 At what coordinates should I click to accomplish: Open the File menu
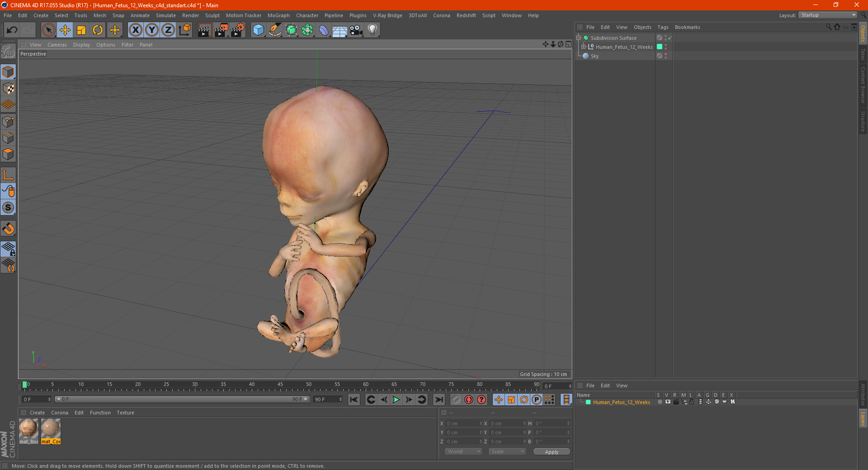point(8,15)
